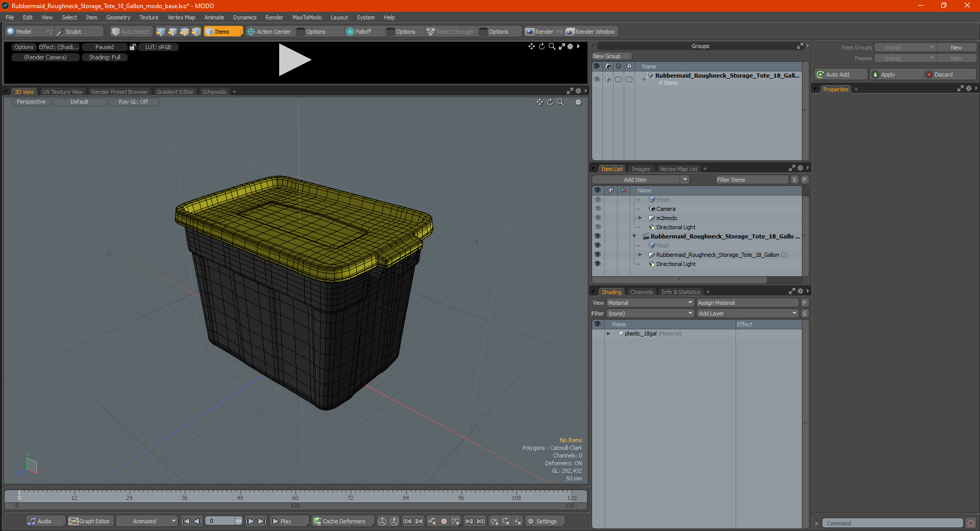Step to previous frame
The width and height of the screenshot is (980, 531).
198,521
